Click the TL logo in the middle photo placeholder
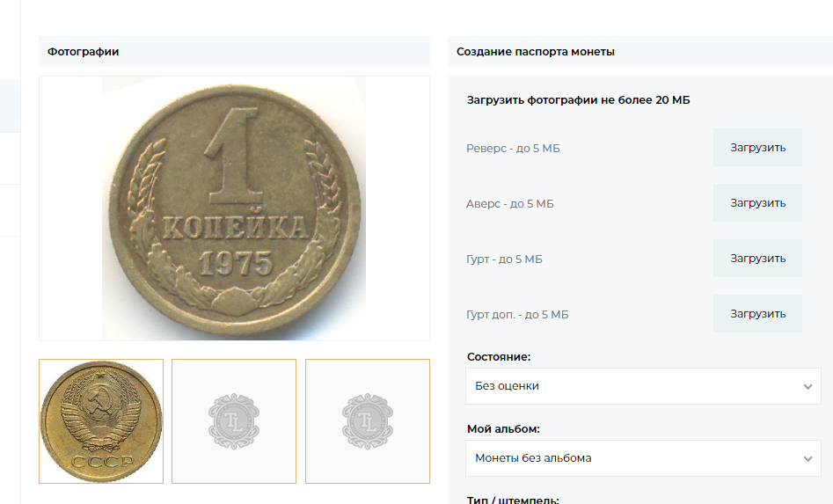 tap(234, 421)
